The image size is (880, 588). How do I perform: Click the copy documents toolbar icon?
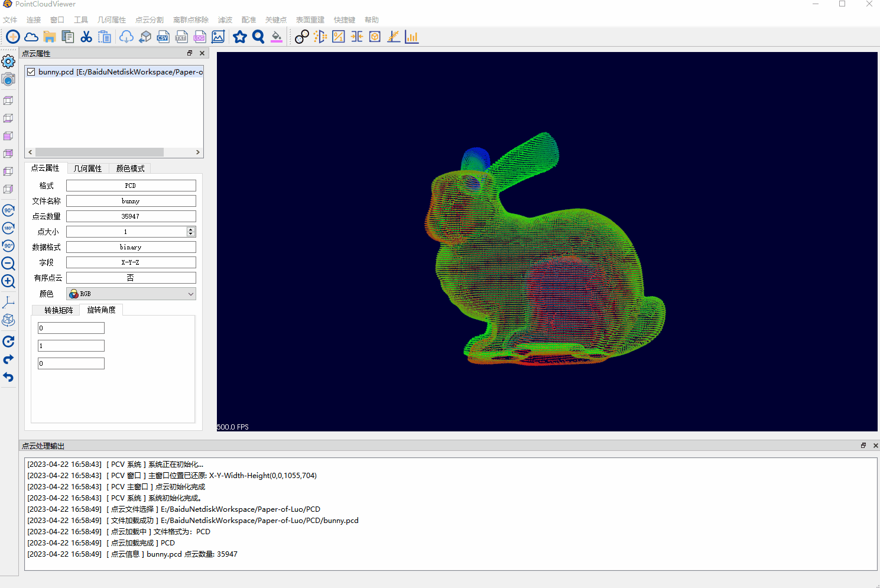(x=68, y=37)
